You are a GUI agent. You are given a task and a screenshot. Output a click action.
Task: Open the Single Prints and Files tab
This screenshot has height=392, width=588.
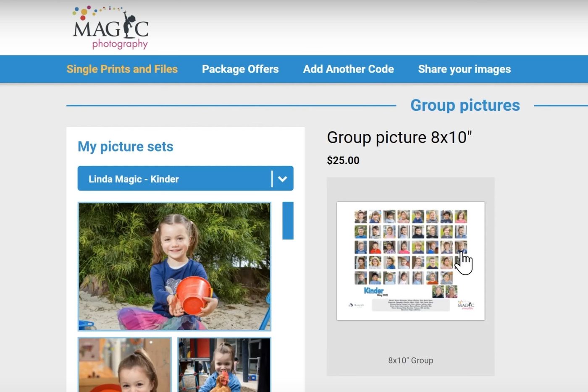pyautogui.click(x=122, y=69)
